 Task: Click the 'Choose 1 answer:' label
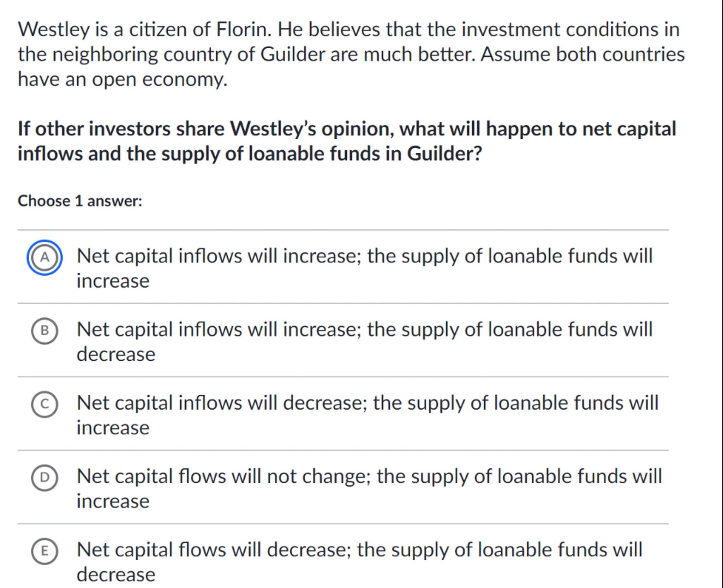click(80, 201)
